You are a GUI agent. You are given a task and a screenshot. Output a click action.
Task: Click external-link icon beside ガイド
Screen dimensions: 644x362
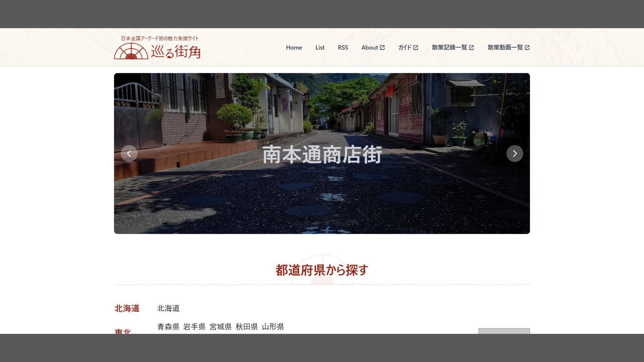click(416, 48)
